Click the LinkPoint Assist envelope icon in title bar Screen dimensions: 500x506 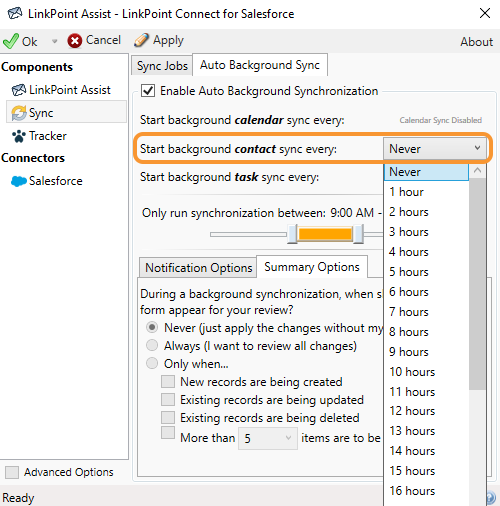[15, 14]
